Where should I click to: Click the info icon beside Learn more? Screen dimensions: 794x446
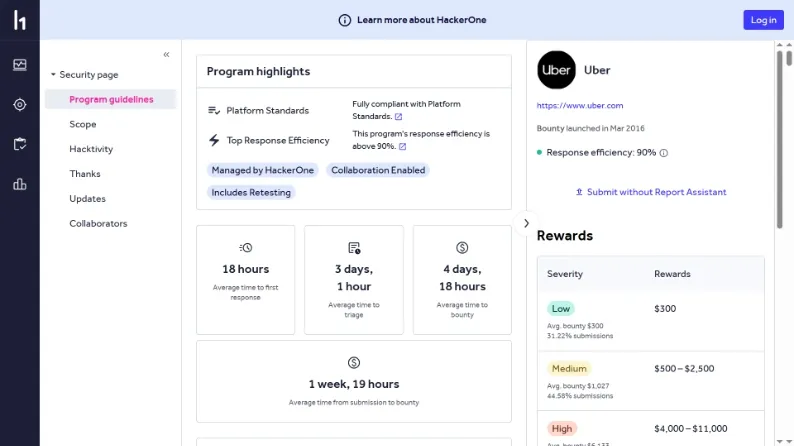click(344, 20)
